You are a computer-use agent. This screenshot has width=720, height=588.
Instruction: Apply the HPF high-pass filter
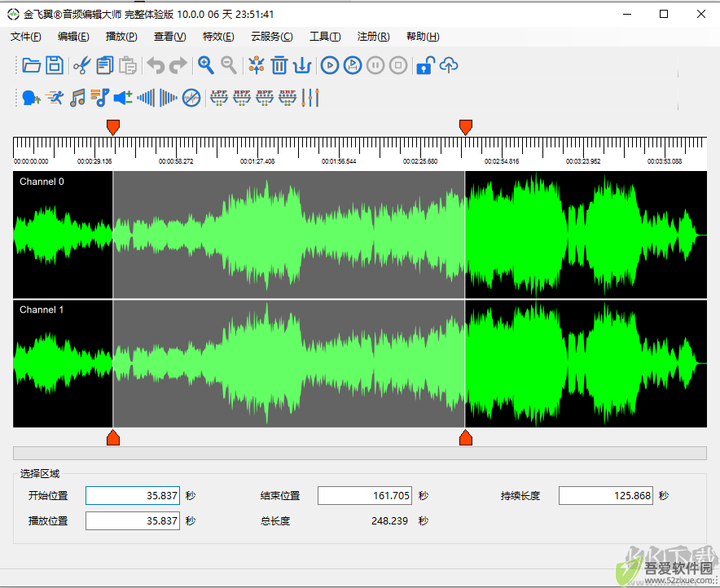click(242, 98)
